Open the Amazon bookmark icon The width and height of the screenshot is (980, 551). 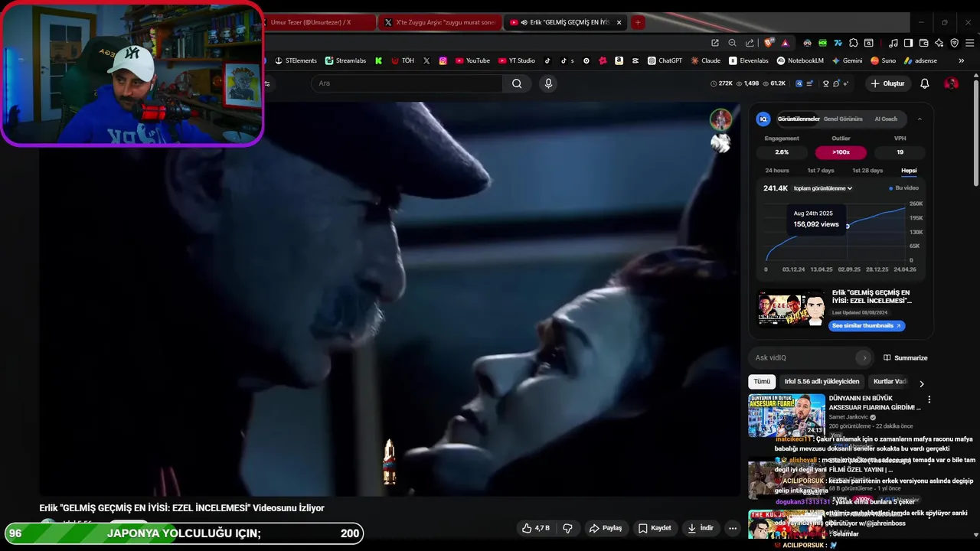click(619, 60)
